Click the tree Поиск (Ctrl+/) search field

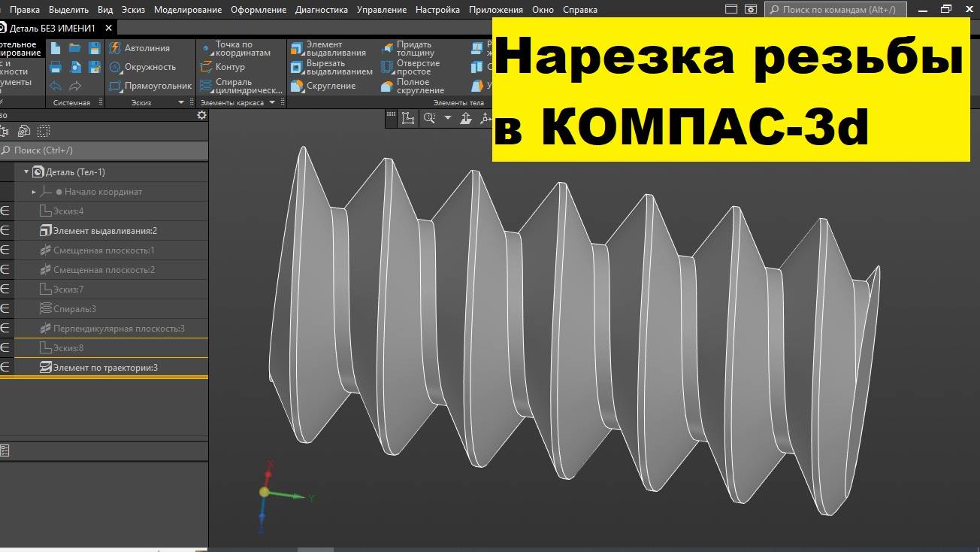pyautogui.click(x=104, y=150)
